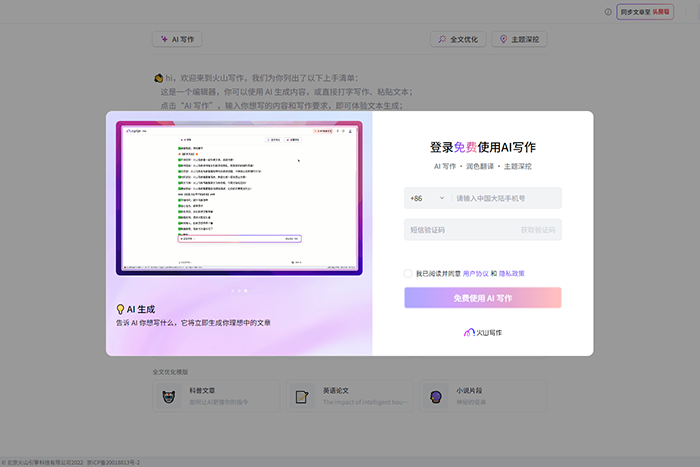The height and width of the screenshot is (467, 700).
Task: Click the 全文优化 button
Action: click(x=458, y=39)
